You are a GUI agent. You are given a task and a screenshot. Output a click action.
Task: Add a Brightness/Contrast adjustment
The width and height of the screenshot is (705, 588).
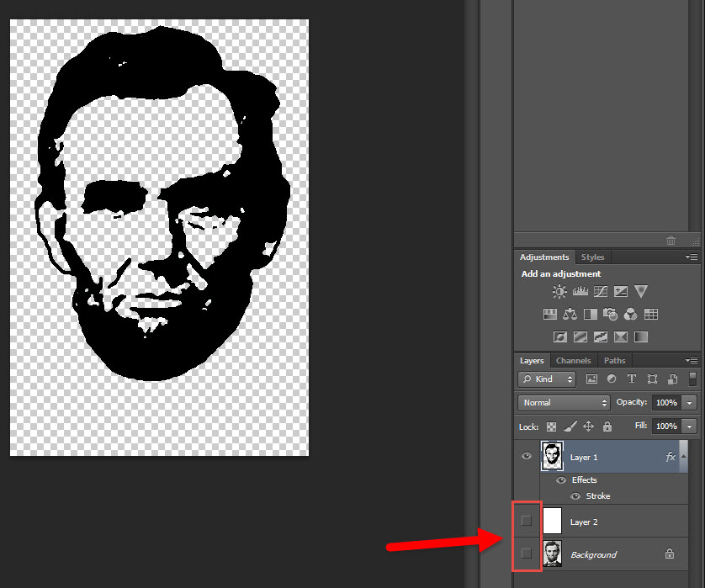pos(559,292)
